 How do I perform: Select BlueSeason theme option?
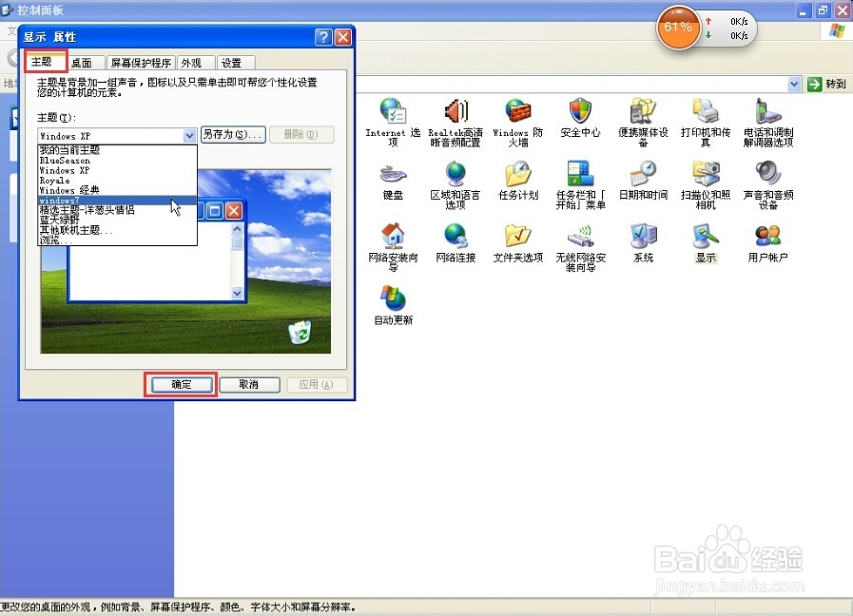pyautogui.click(x=117, y=161)
